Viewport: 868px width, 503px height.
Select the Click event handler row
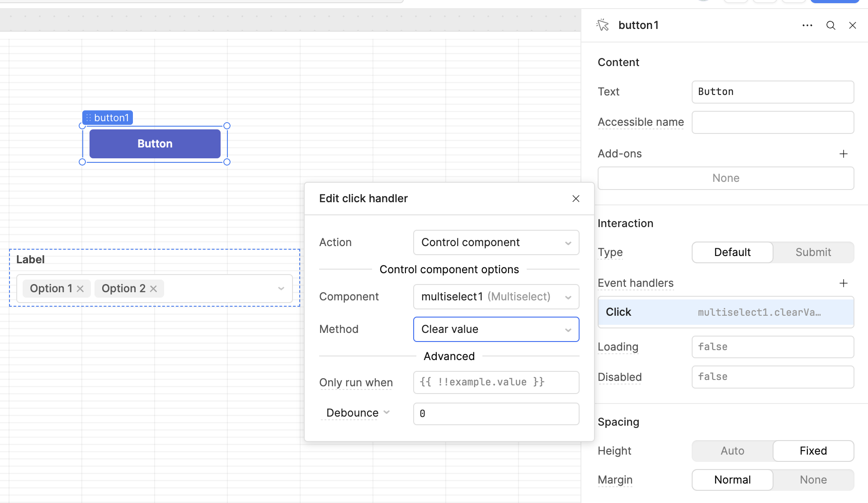pos(726,312)
